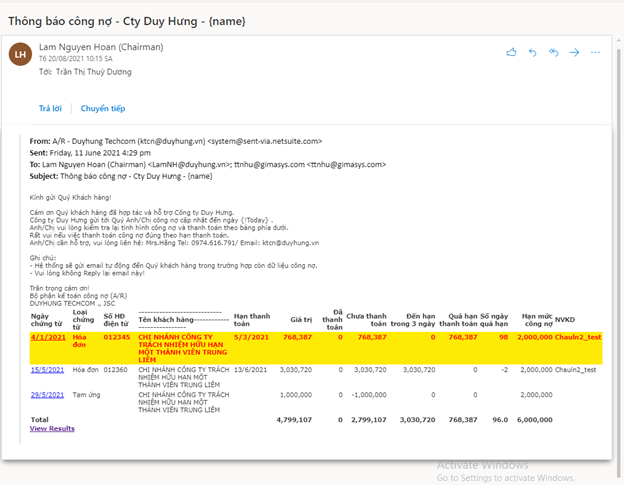Viewport: 624px width, 485px height.
Task: Click the Trả lời reply link
Action: (50, 108)
